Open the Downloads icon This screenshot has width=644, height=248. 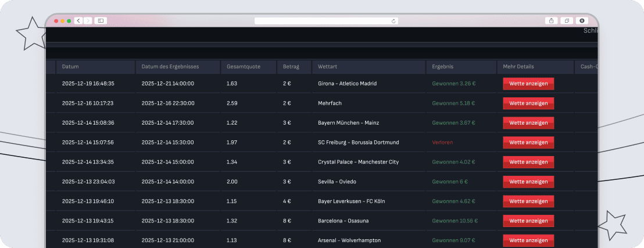[582, 20]
